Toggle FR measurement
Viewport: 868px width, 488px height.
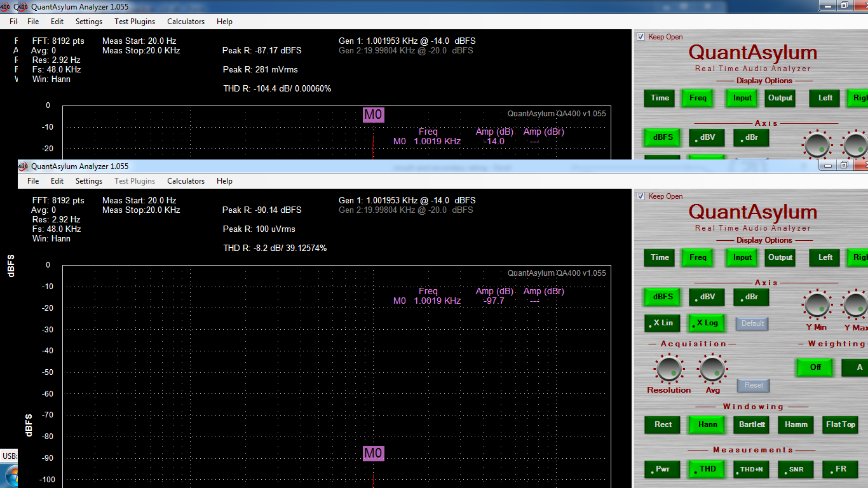click(841, 470)
